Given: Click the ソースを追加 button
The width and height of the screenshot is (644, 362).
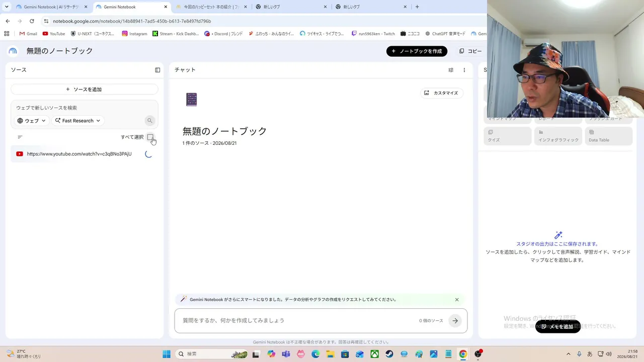Looking at the screenshot, I should (84, 89).
